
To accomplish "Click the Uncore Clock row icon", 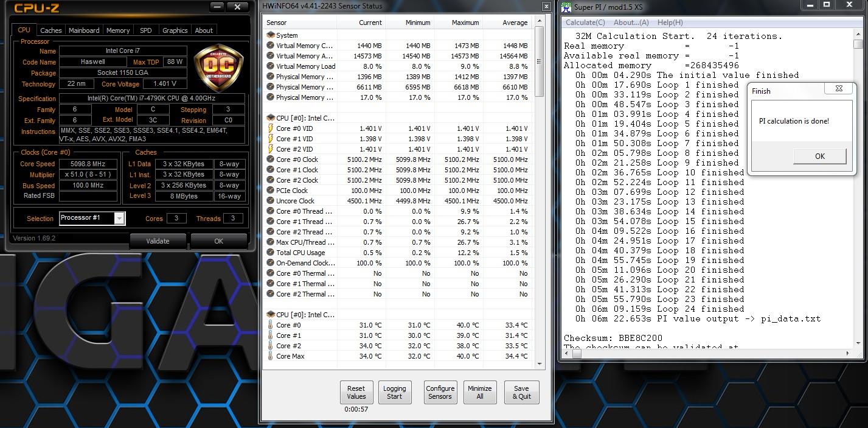I will point(271,201).
